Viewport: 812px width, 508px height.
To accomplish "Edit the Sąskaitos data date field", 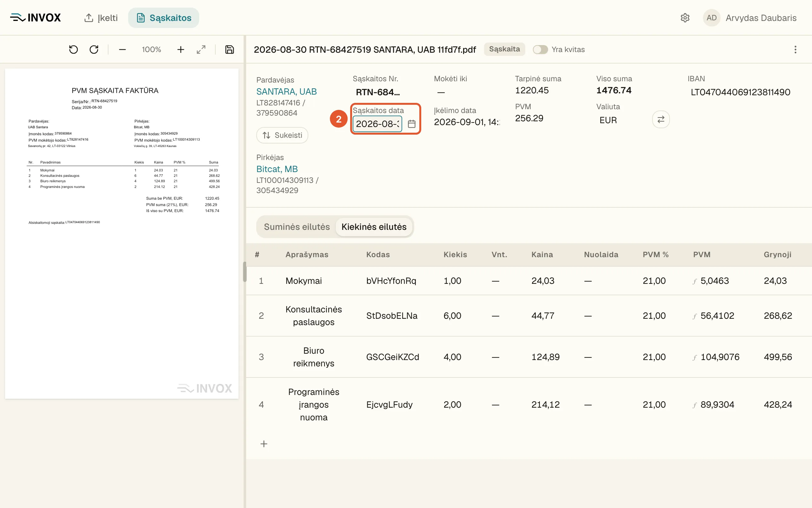I will pyautogui.click(x=377, y=124).
